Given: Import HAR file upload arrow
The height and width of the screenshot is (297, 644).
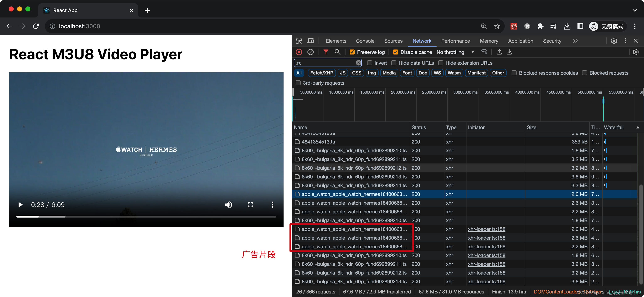Looking at the screenshot, I should coord(499,52).
